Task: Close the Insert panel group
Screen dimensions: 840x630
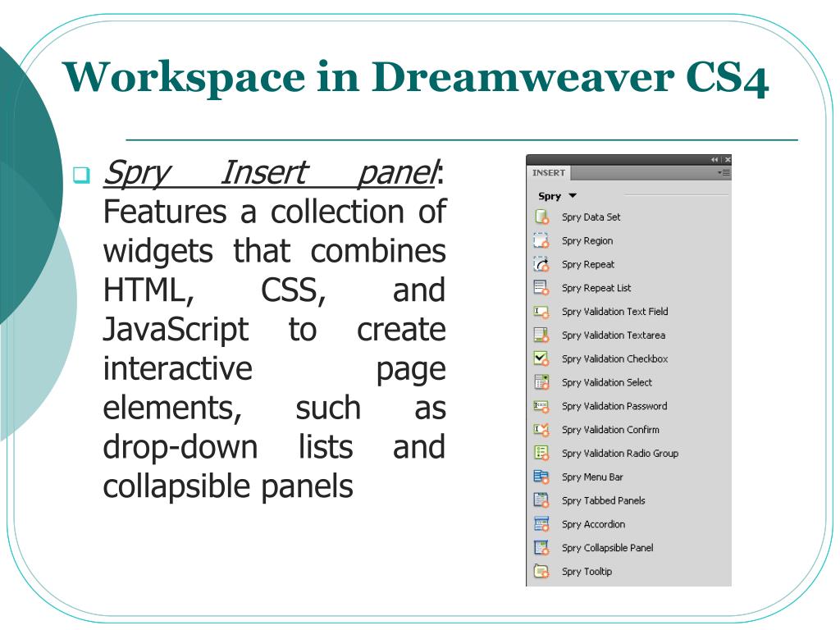Action: [728, 160]
